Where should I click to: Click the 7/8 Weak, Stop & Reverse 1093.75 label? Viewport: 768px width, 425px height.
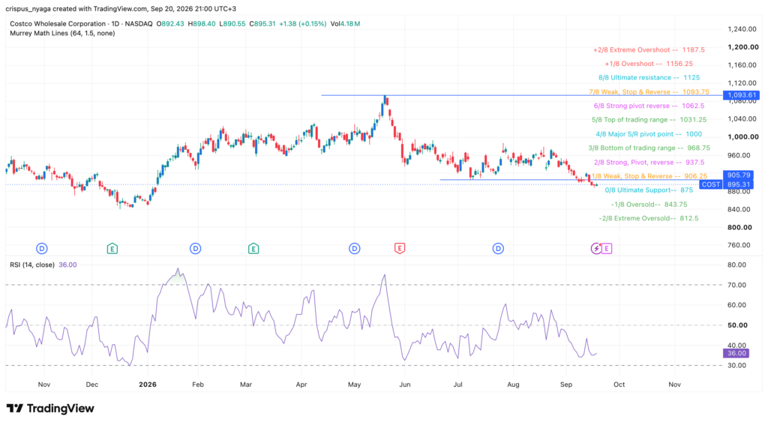point(649,92)
